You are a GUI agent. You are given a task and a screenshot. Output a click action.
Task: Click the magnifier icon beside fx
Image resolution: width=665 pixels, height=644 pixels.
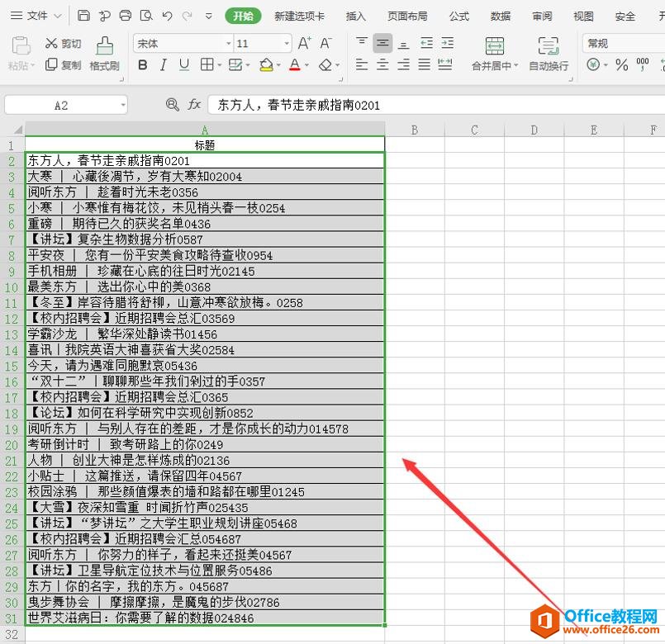(x=172, y=104)
